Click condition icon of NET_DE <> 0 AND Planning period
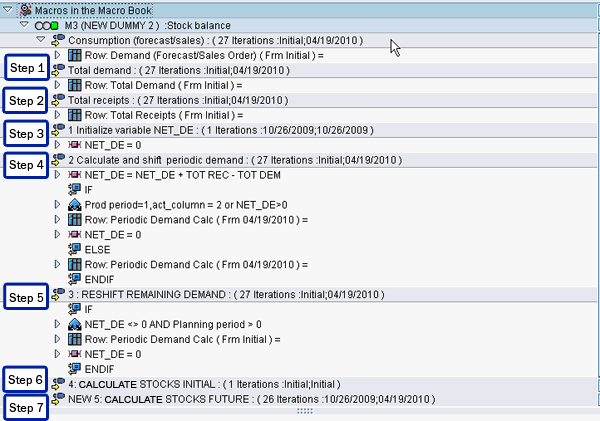 tap(75, 324)
